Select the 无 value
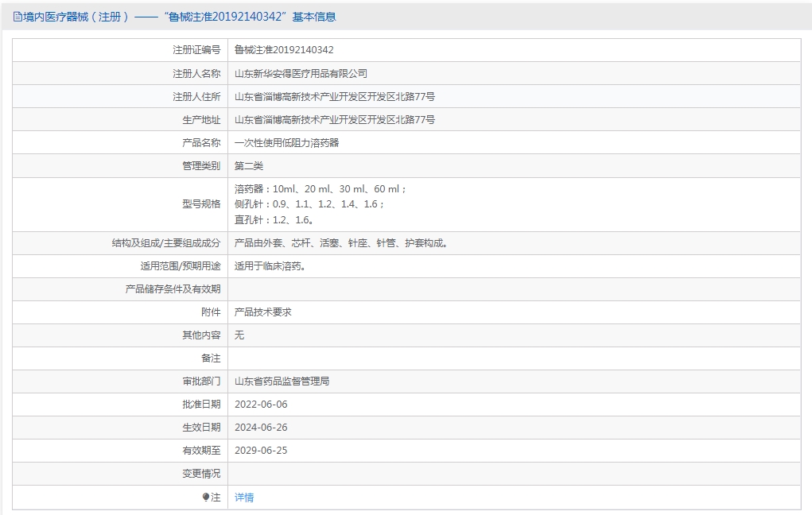The image size is (812, 515). pos(239,335)
